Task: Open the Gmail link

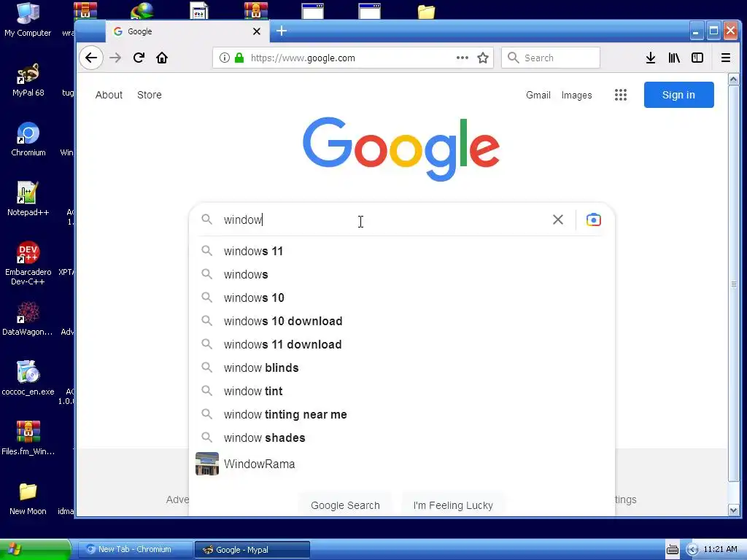Action: pos(538,95)
